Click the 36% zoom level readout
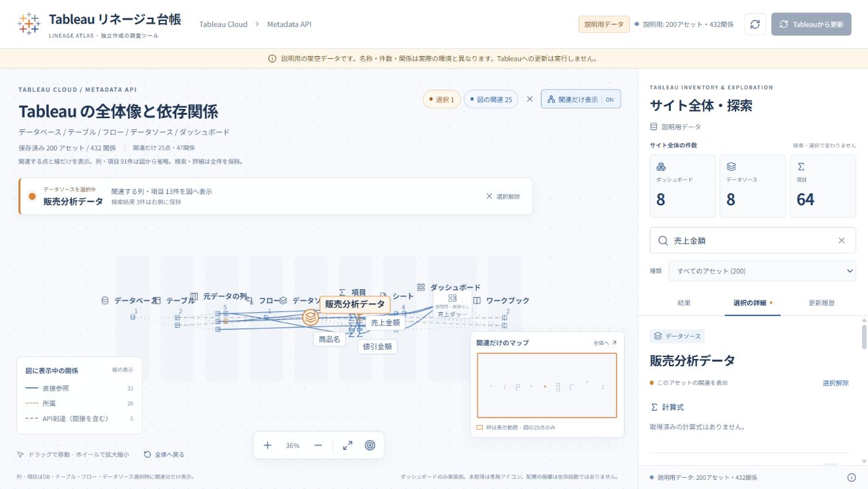Screen dimensions: 868x489 (x=292, y=445)
